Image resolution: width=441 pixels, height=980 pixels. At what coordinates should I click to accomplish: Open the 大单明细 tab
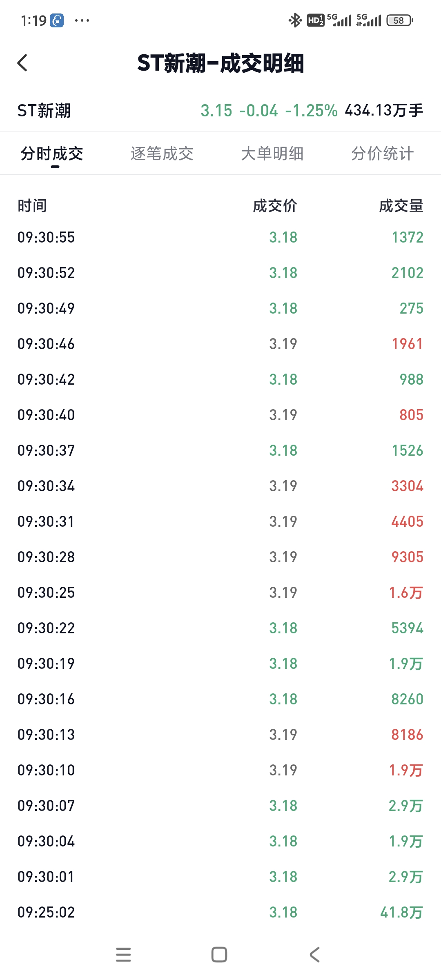pos(272,154)
